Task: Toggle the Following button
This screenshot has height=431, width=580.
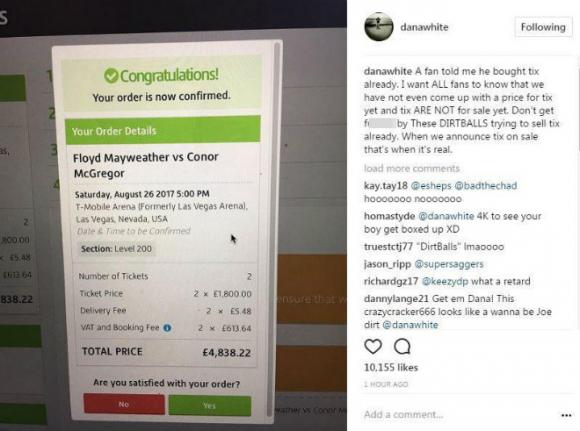Action: [543, 27]
